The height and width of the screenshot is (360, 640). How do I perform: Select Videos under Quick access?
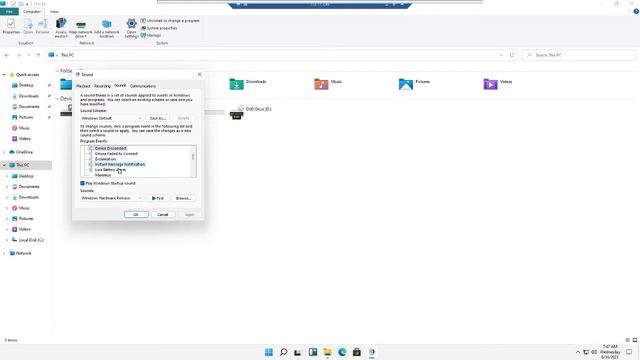24,138
